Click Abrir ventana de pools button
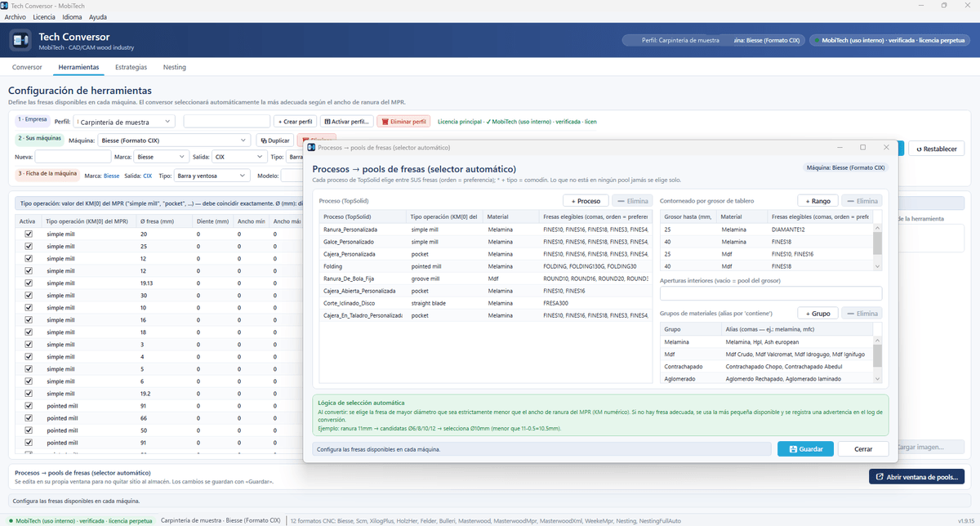 coord(916,476)
